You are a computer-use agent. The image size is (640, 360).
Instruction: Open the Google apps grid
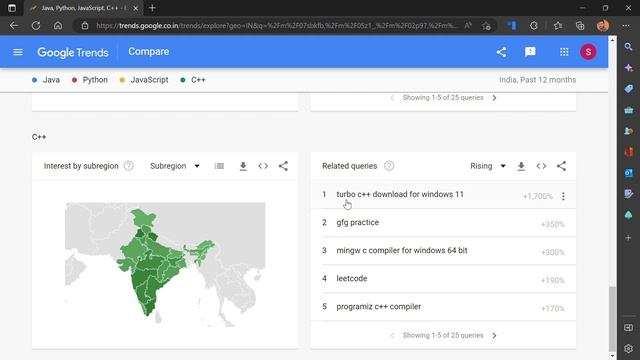pos(564,52)
